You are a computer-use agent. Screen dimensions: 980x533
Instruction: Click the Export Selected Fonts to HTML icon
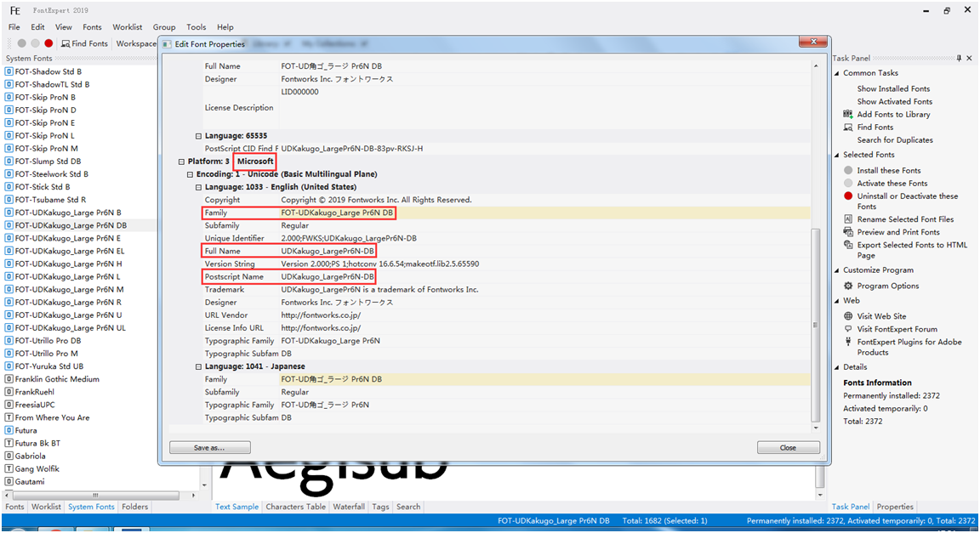tap(848, 245)
